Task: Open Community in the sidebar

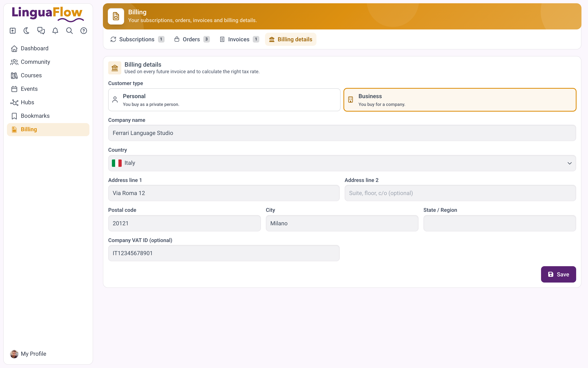Action: (x=48, y=62)
